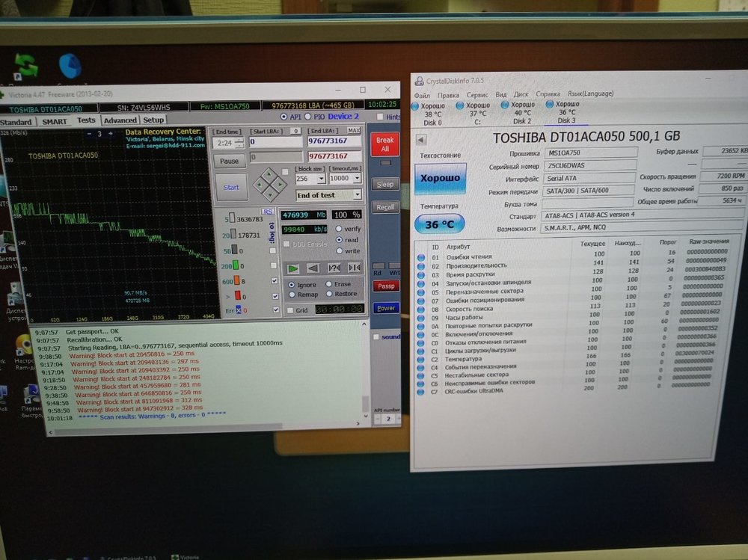
Task: Click the previous disk arrow in CrystalDiskInfo
Action: click(x=420, y=140)
